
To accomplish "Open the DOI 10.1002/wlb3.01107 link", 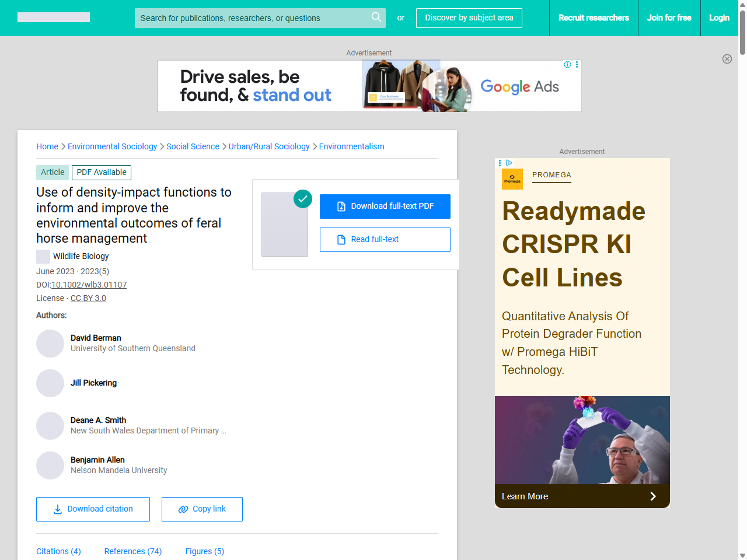I will [x=89, y=285].
